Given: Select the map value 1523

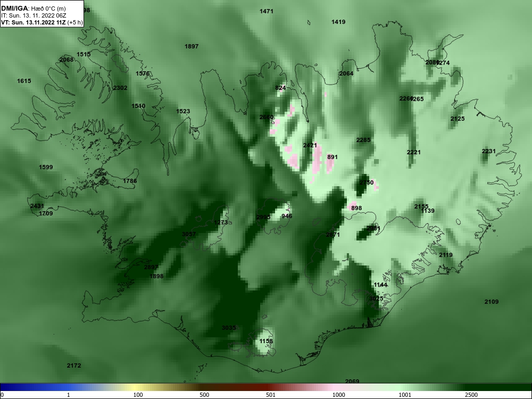Looking at the screenshot, I should (x=183, y=111).
